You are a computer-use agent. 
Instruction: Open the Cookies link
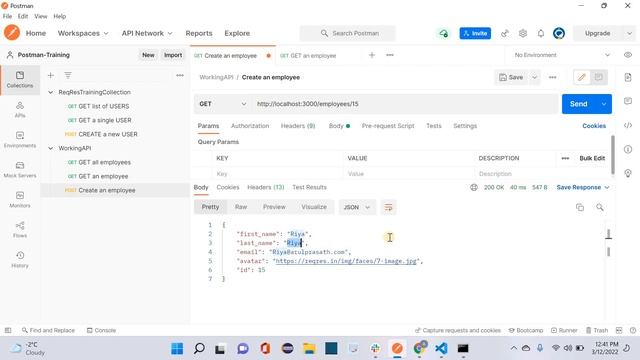tap(594, 126)
